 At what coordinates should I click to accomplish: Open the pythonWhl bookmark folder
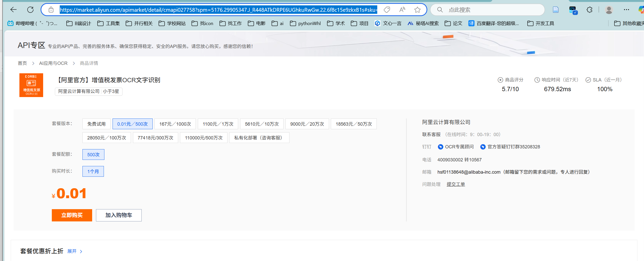pos(305,23)
